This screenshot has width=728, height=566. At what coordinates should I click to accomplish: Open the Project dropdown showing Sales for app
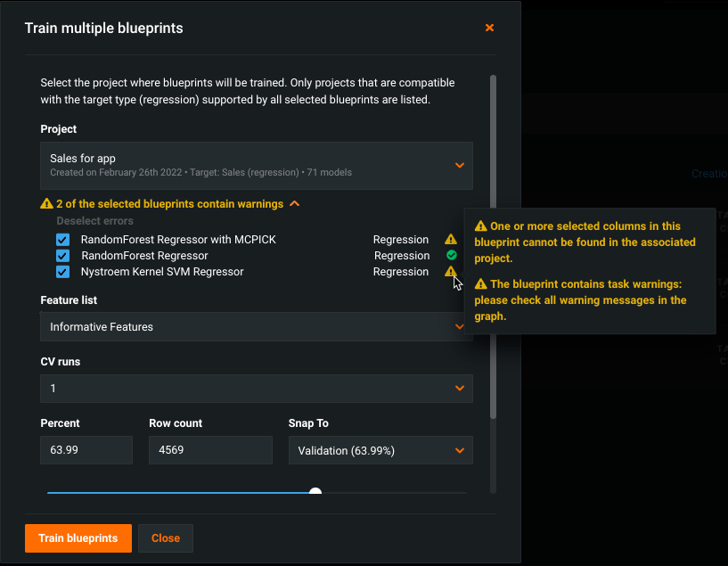coord(257,165)
